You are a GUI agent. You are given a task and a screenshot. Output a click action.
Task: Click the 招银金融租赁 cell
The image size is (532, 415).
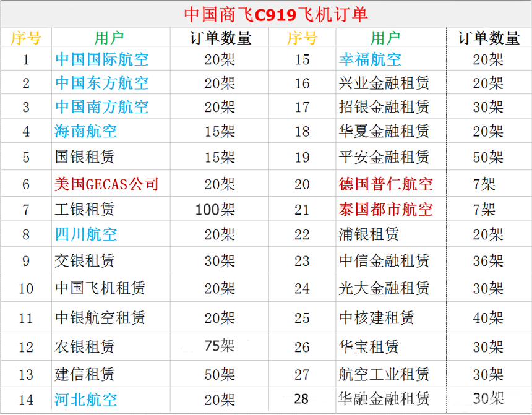[x=391, y=107]
